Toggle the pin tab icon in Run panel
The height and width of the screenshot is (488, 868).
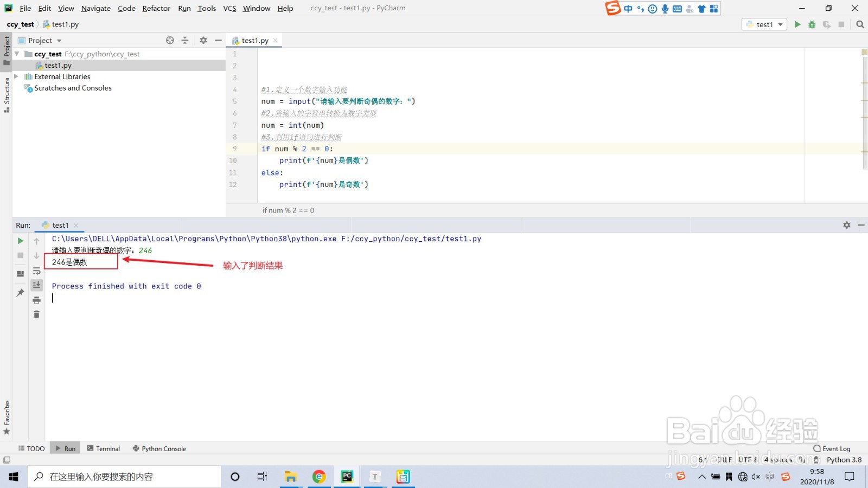tap(21, 293)
